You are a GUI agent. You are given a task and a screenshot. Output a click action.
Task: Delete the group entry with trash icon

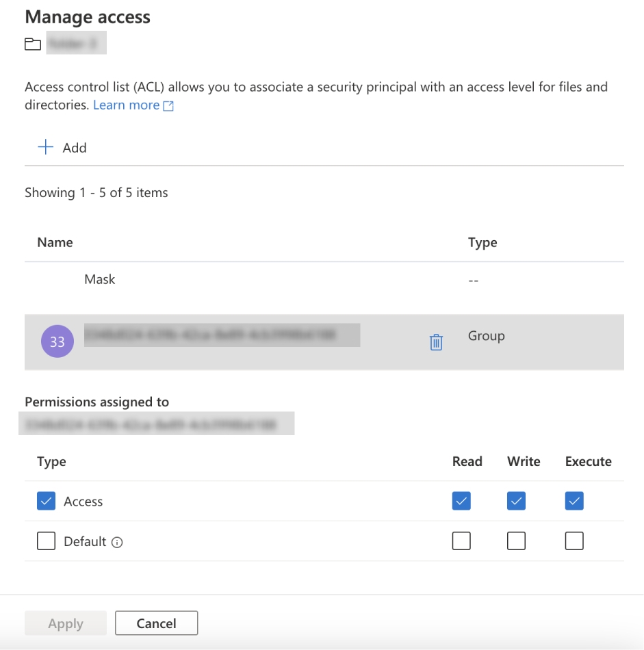click(436, 342)
